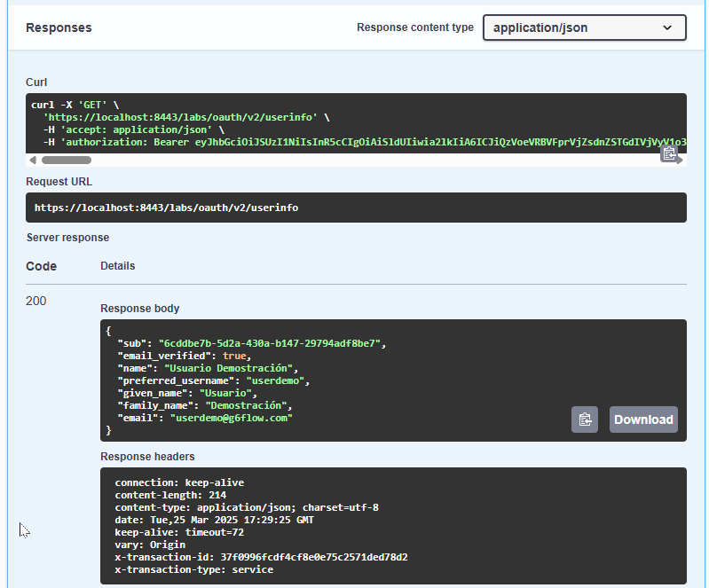Click the Details column header

point(117,266)
